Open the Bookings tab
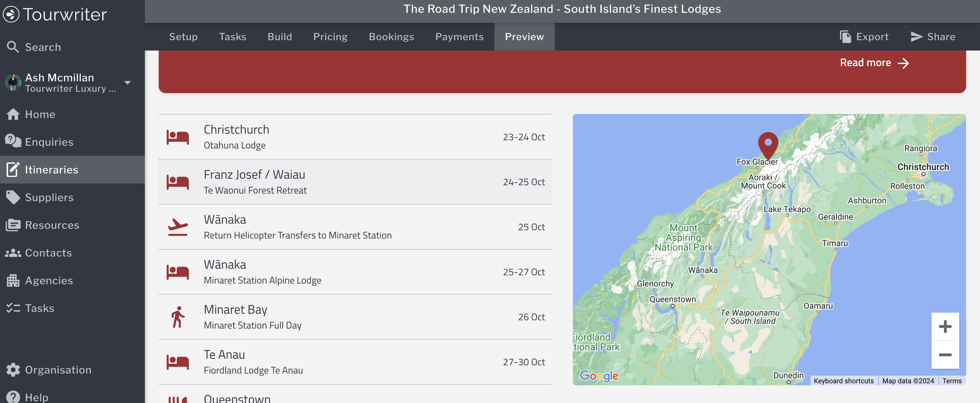The height and width of the screenshot is (403, 980). 391,37
